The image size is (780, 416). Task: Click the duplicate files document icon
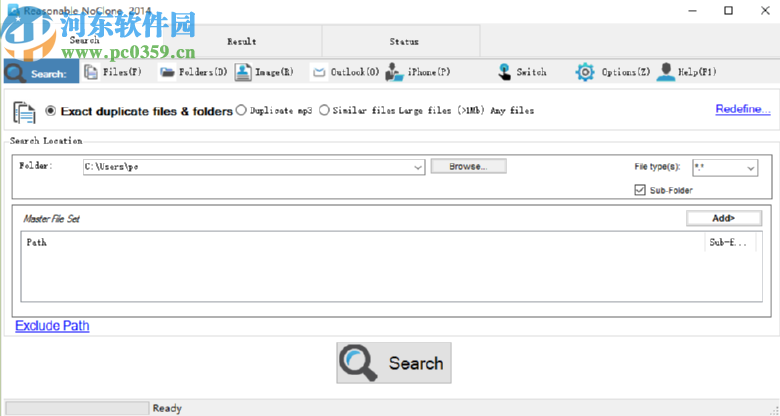24,111
